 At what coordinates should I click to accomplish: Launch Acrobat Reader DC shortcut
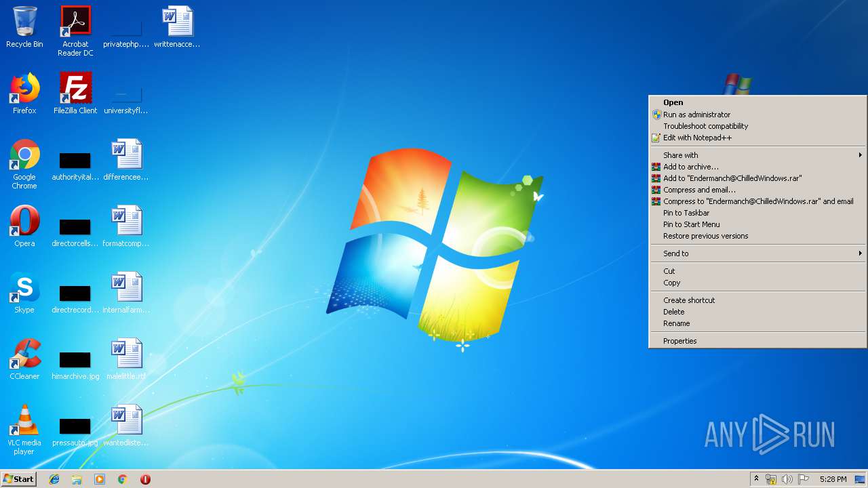[x=75, y=31]
